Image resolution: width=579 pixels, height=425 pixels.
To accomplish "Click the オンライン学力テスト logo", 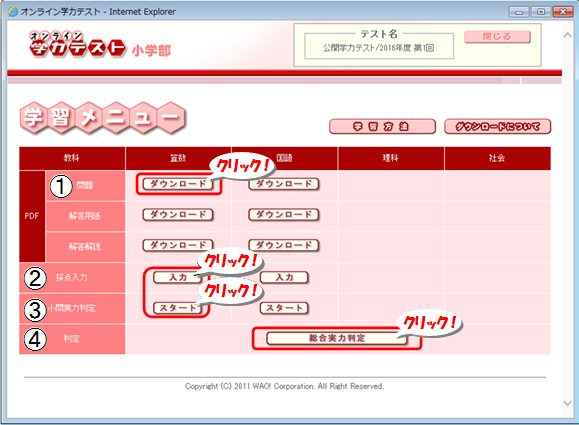I will 77,44.
